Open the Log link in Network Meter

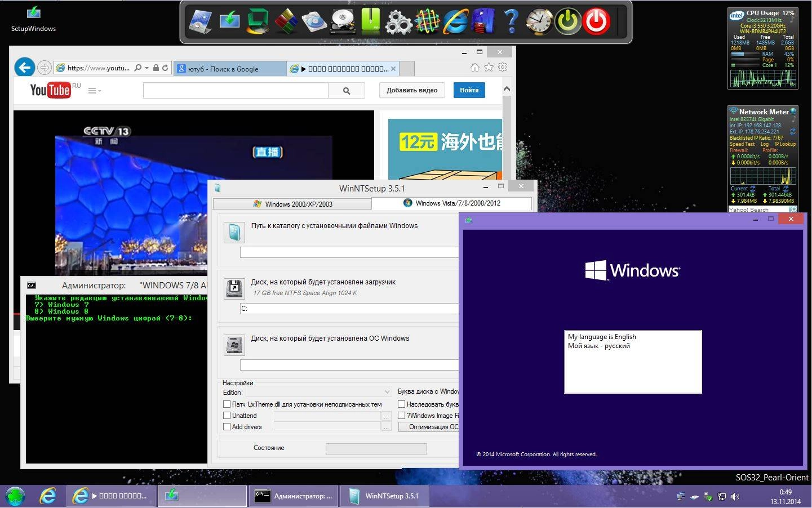[764, 144]
